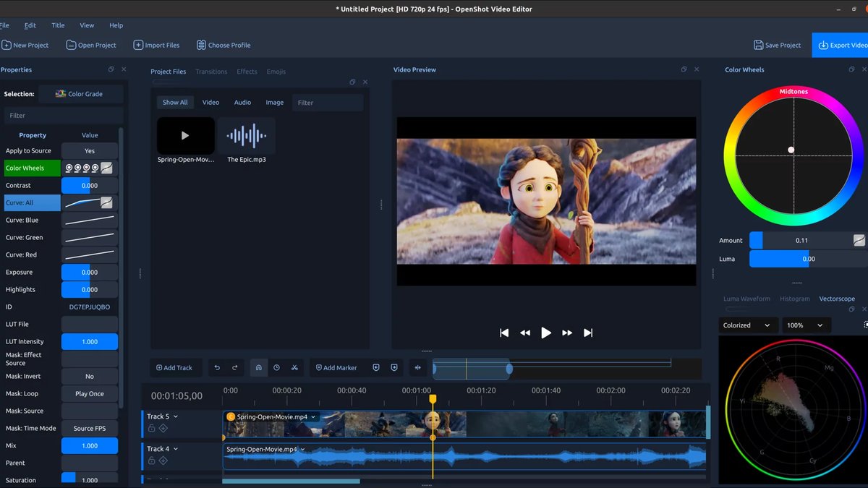The width and height of the screenshot is (868, 488).
Task: Click the Add Marker button
Action: [336, 367]
